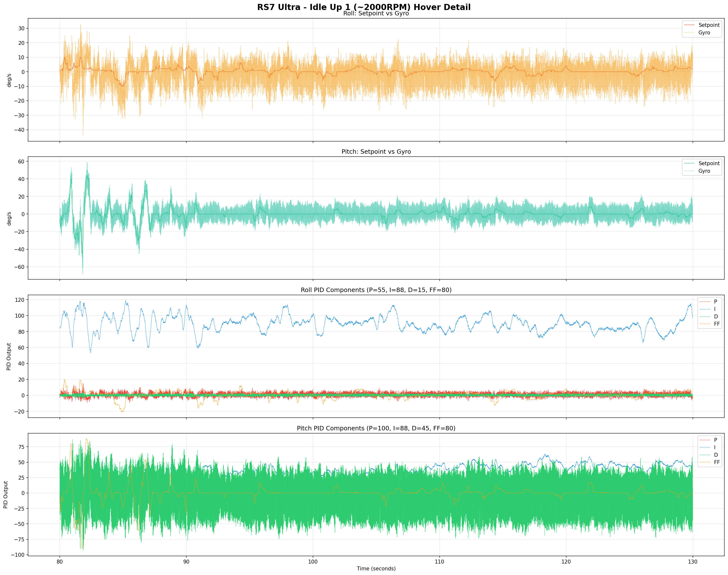Select y-tick "−100" on the Pitch PID plot
This screenshot has height=575, width=728.
tap(17, 555)
